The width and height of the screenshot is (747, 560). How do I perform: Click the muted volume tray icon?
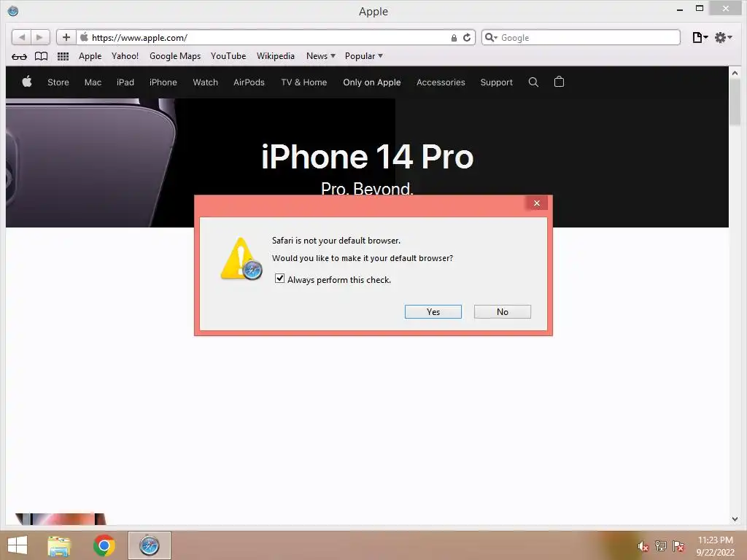click(x=643, y=546)
